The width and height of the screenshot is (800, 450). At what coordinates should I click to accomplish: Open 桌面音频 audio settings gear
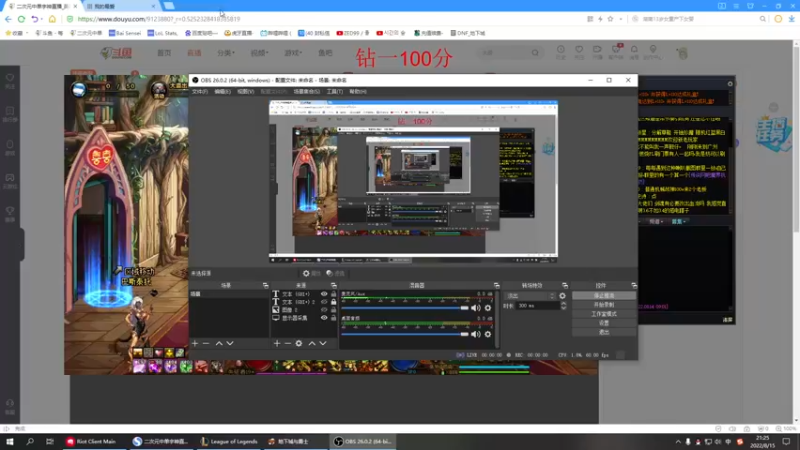488,334
